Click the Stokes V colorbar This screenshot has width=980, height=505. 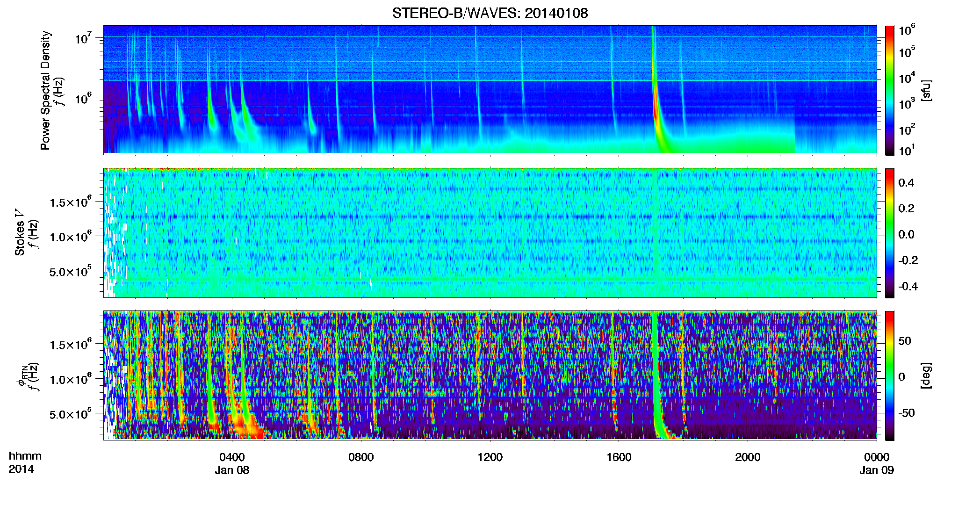click(890, 233)
